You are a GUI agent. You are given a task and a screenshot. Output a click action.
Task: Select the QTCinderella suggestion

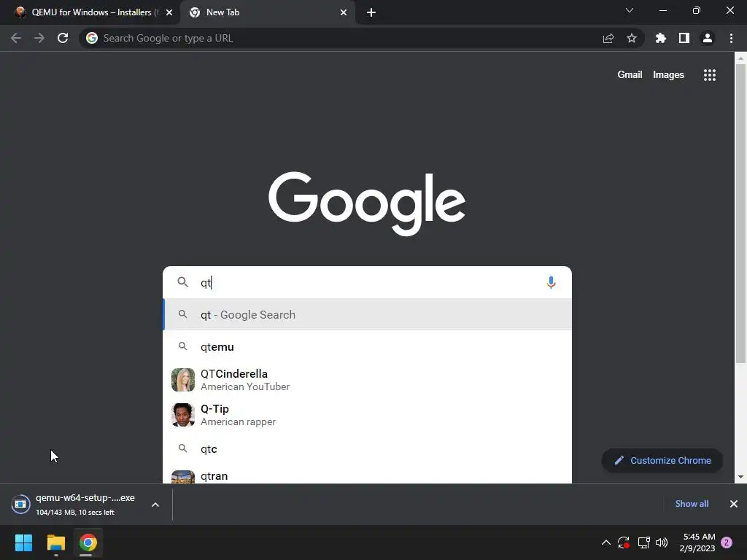368,380
